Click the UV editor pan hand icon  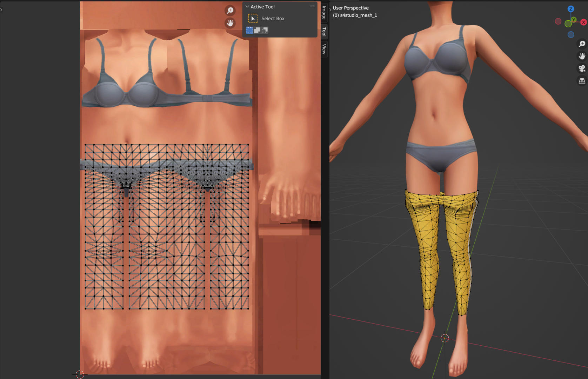coord(230,23)
